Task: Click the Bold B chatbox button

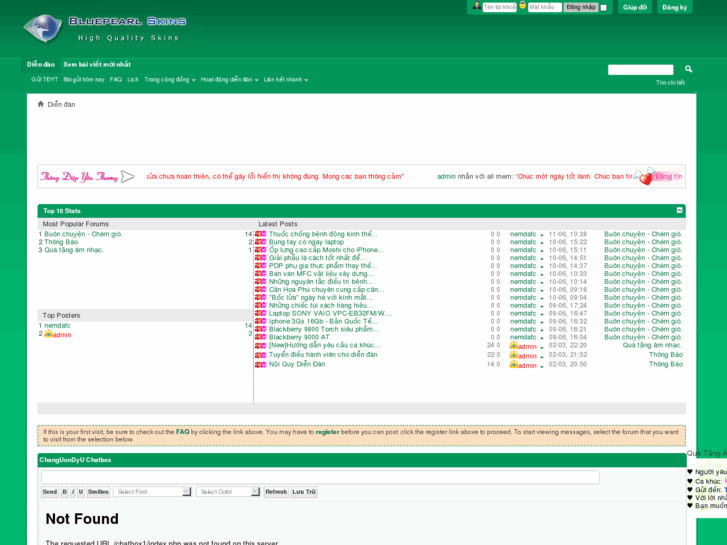Action: click(65, 492)
